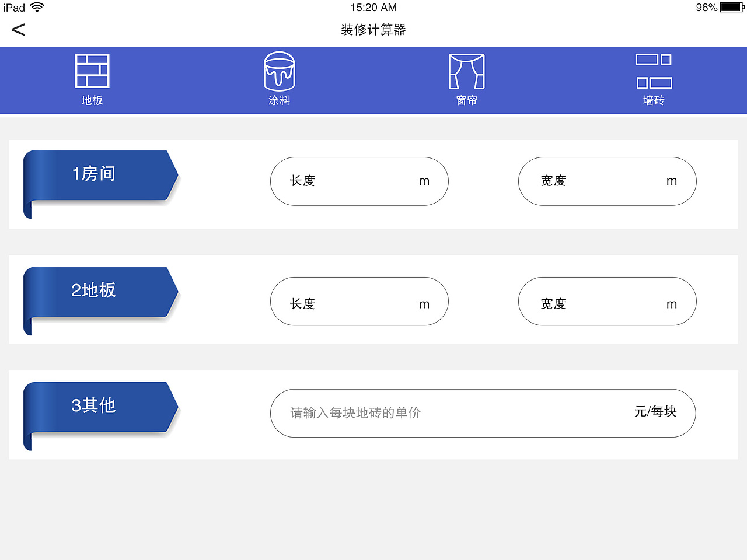
Task: Click the 长度 length field for 1房间
Action: click(359, 181)
